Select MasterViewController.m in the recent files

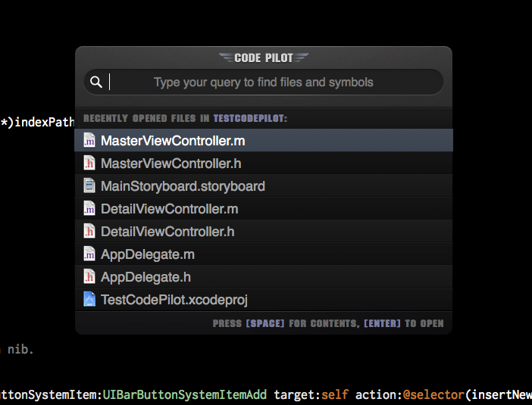click(173, 141)
